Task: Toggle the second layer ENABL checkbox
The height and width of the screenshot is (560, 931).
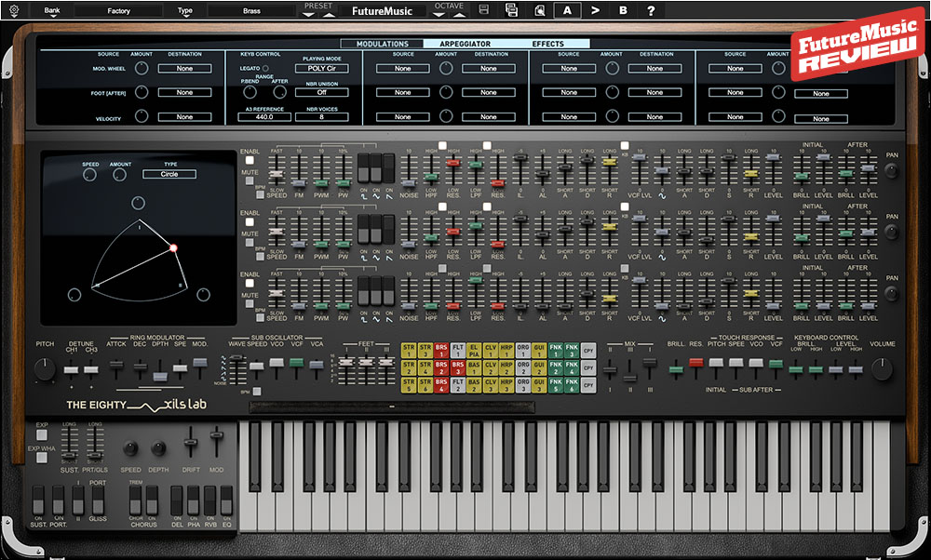Action: [x=250, y=222]
